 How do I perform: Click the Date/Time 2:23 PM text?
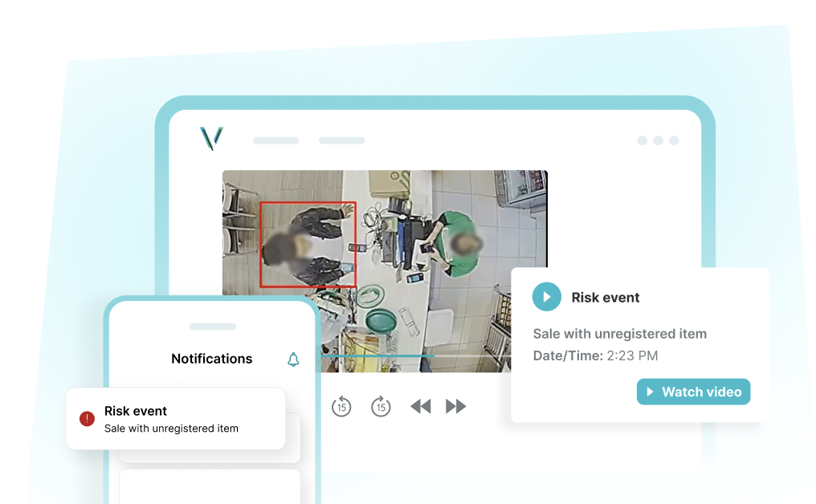[x=595, y=356]
